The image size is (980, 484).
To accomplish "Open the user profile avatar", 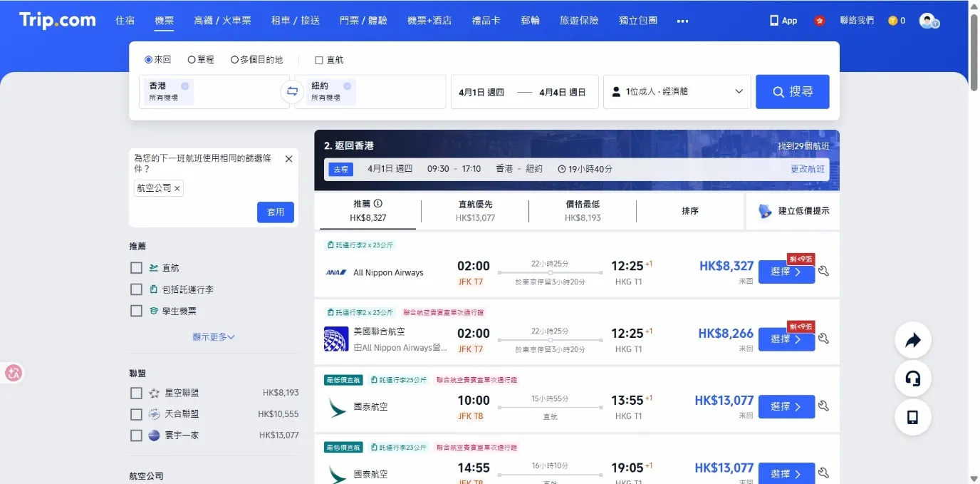I will [x=929, y=21].
